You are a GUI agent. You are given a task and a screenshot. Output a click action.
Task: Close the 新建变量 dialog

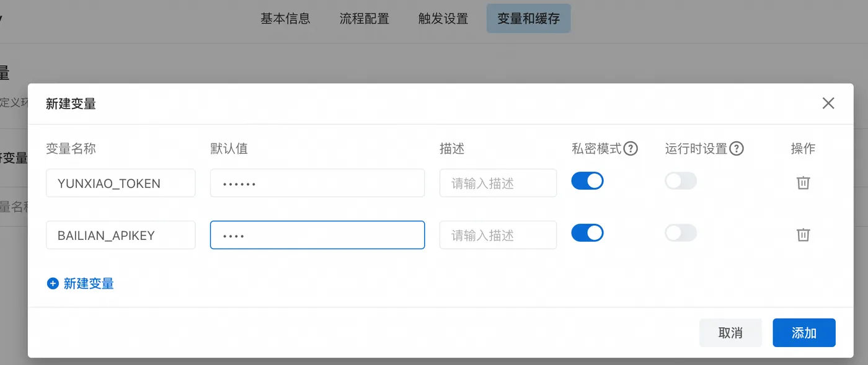coord(828,103)
